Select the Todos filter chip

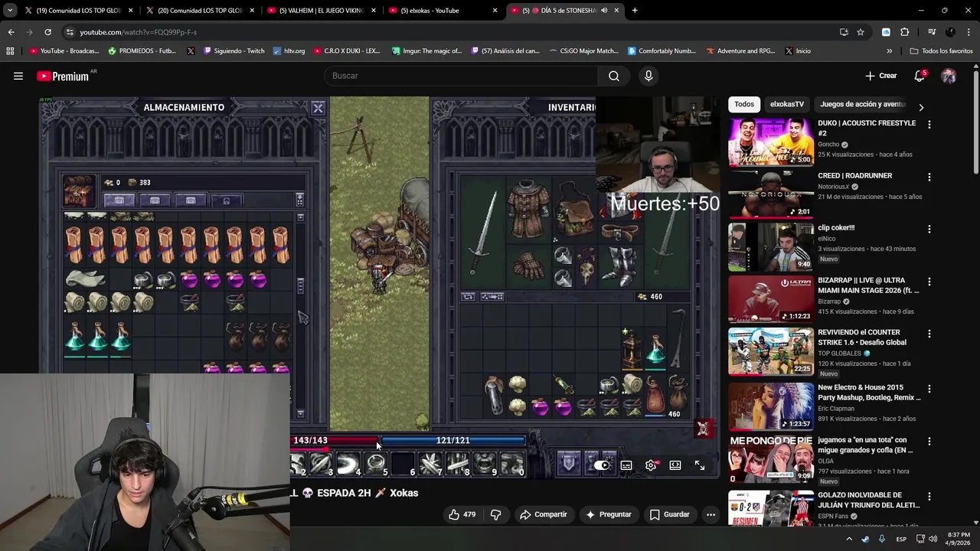pos(744,104)
